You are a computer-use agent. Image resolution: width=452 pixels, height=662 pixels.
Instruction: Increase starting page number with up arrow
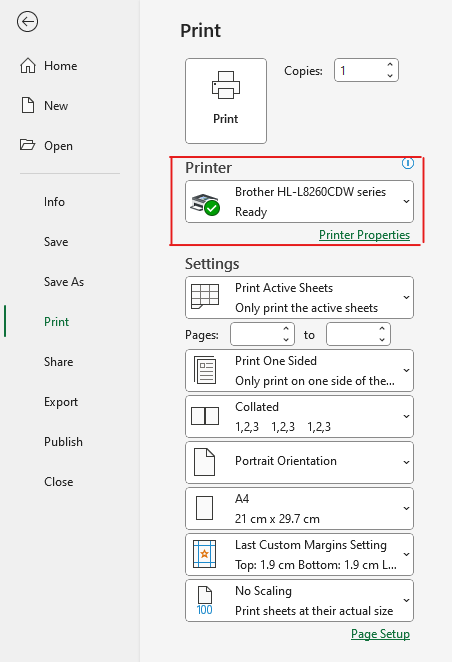tap(286, 329)
